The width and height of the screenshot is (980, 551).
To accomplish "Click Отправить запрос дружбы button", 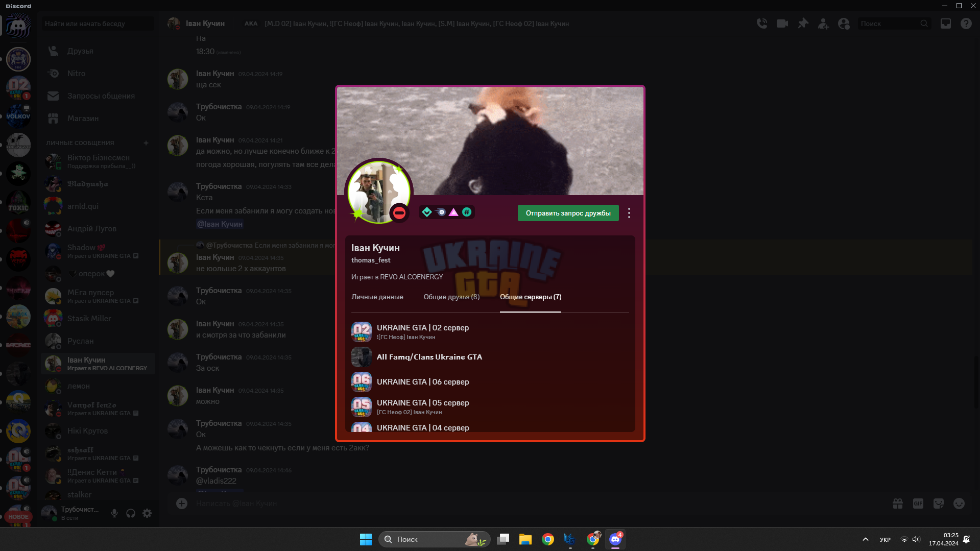I will pyautogui.click(x=568, y=213).
